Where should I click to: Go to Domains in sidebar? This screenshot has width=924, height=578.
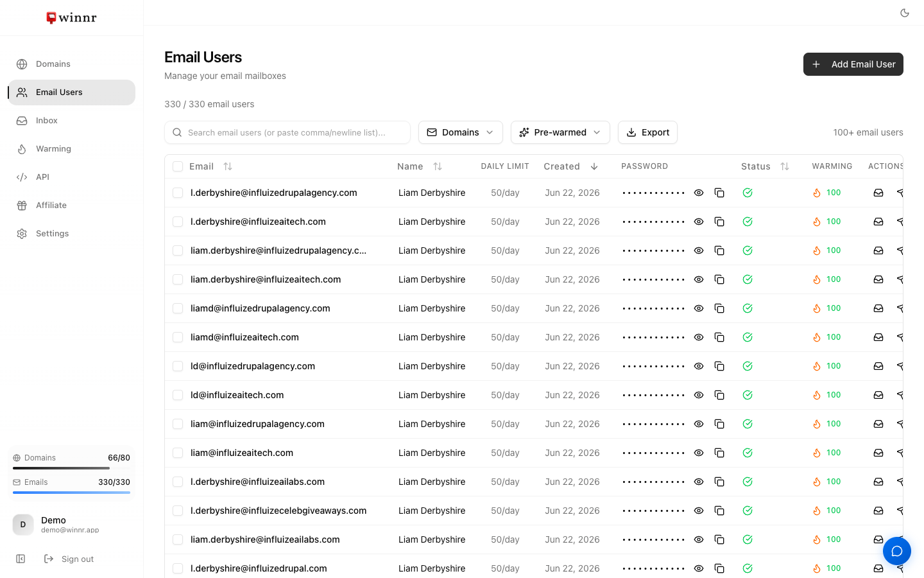click(x=71, y=64)
